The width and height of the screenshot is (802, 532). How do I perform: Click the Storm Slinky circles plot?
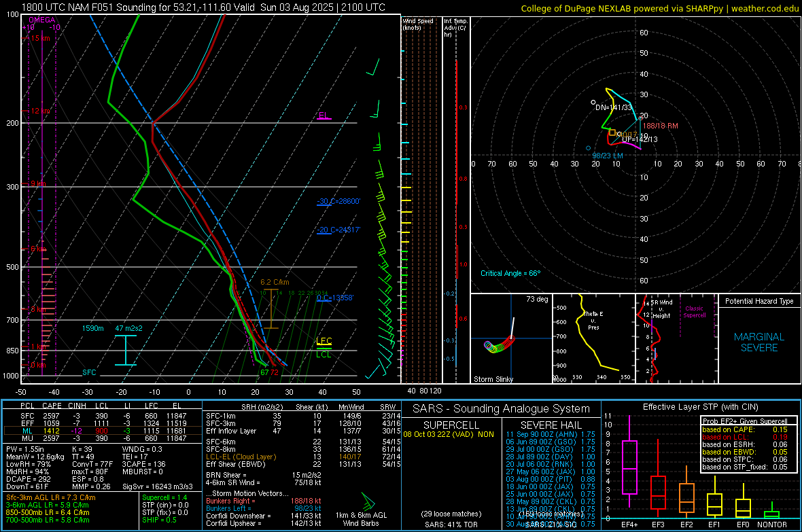coord(499,344)
